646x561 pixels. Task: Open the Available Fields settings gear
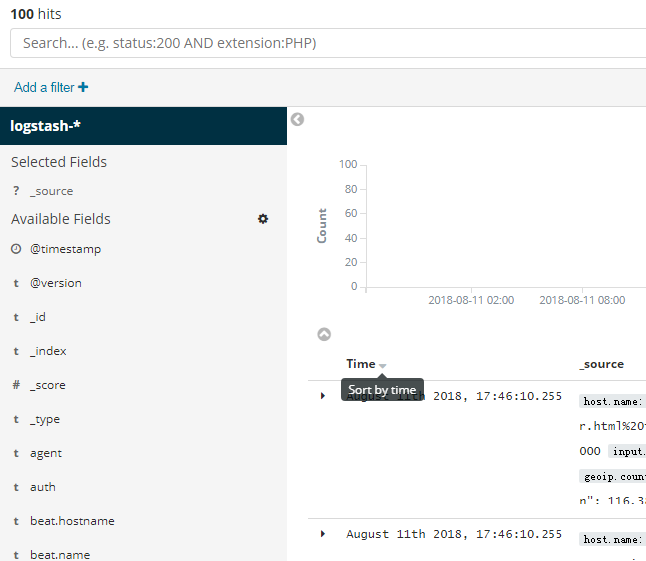pos(263,219)
